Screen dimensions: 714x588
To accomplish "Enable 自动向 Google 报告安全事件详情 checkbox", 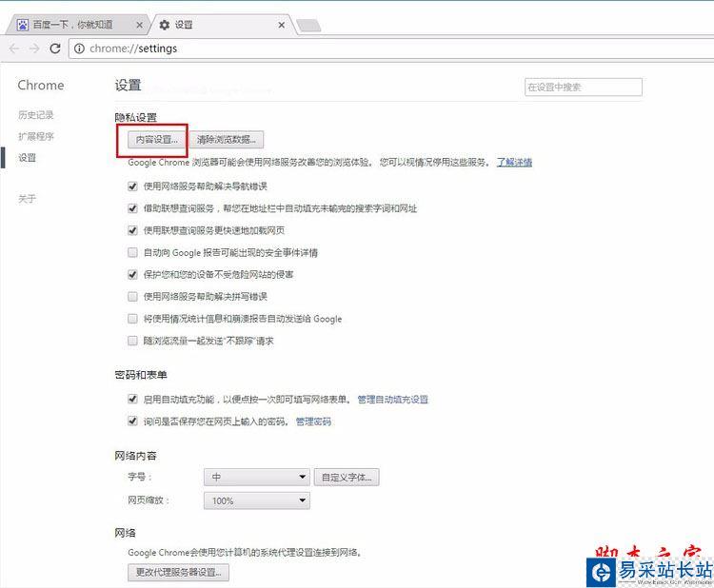I will coord(132,252).
